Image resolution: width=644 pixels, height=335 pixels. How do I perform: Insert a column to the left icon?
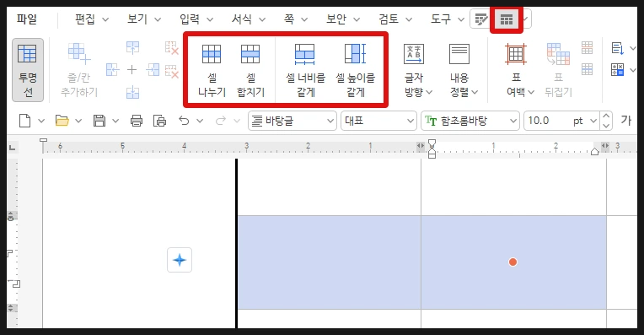(x=112, y=70)
